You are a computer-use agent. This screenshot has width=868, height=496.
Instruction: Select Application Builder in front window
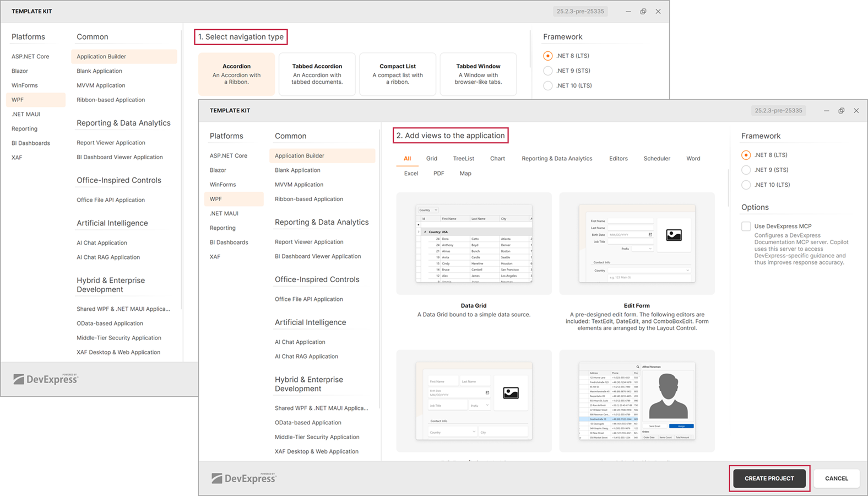coord(322,156)
